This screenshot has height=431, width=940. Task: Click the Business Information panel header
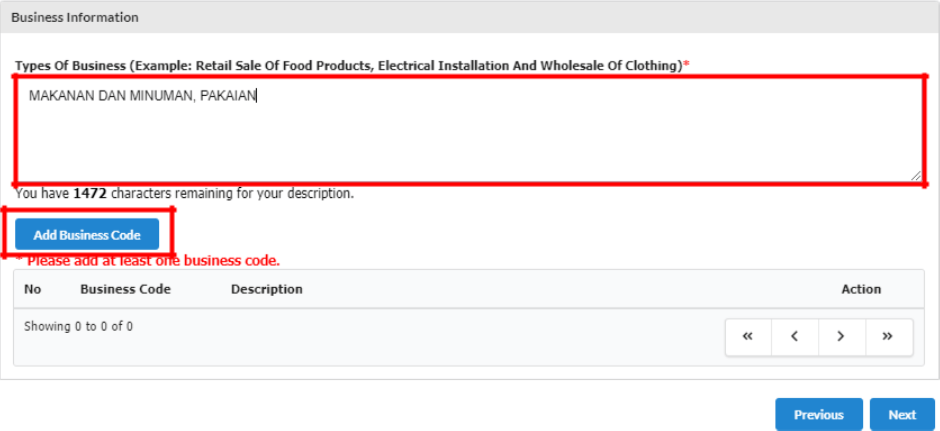tap(75, 17)
